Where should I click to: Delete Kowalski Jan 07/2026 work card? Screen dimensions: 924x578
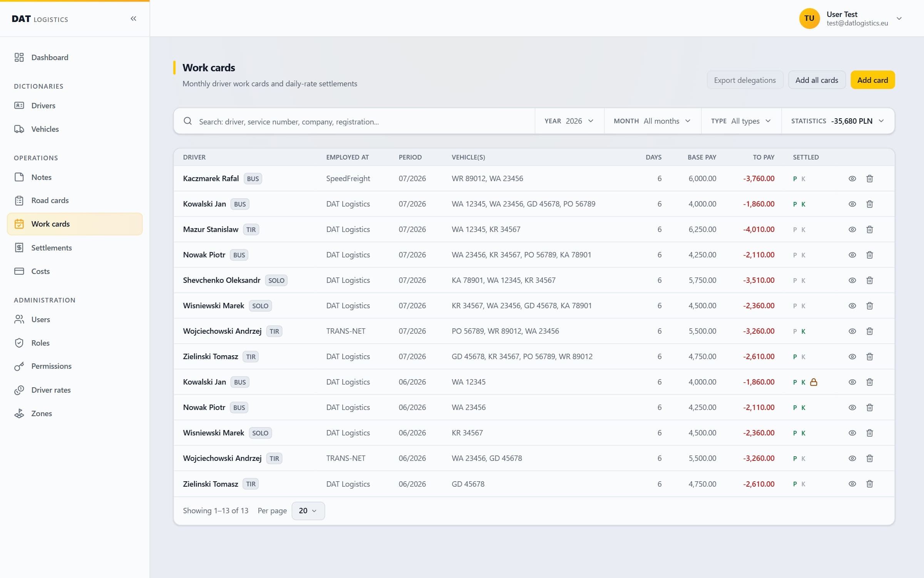pyautogui.click(x=869, y=204)
